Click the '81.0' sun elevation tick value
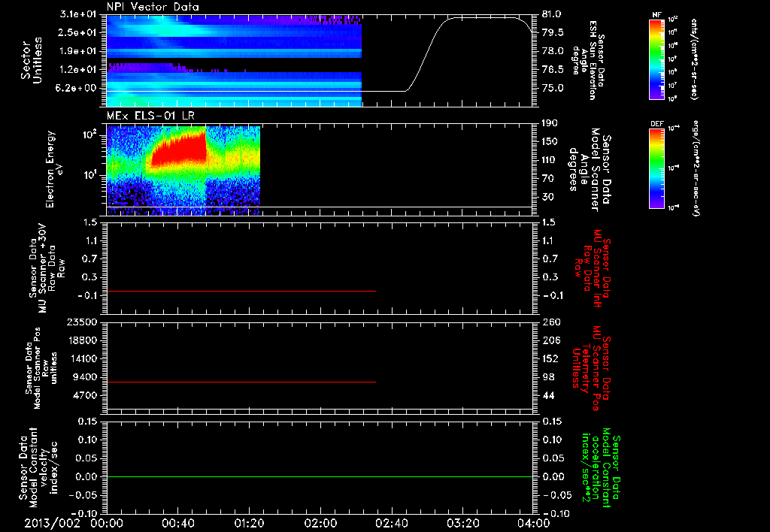This screenshot has width=770, height=532. [553, 14]
